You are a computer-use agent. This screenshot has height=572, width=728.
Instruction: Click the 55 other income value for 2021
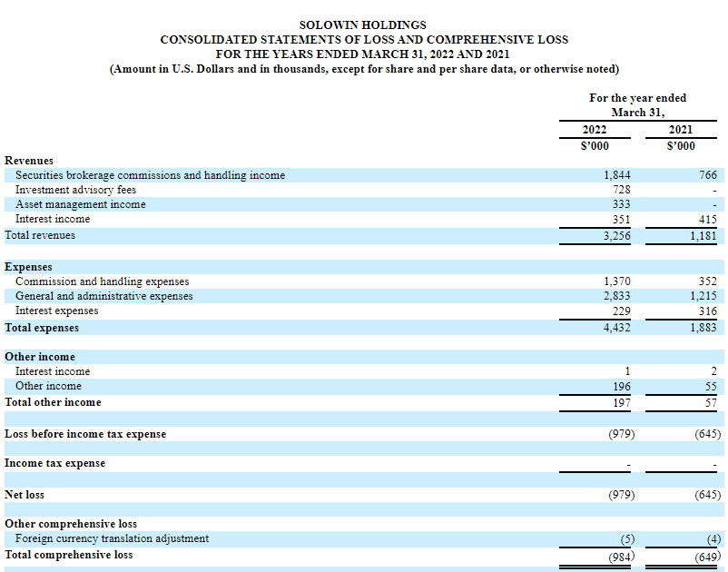(711, 386)
